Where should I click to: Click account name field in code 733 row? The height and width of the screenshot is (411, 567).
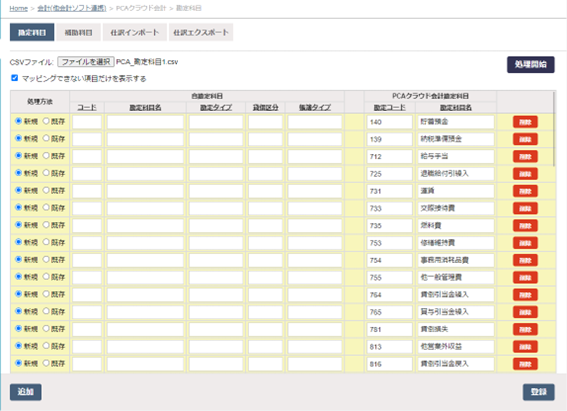tap(145, 209)
